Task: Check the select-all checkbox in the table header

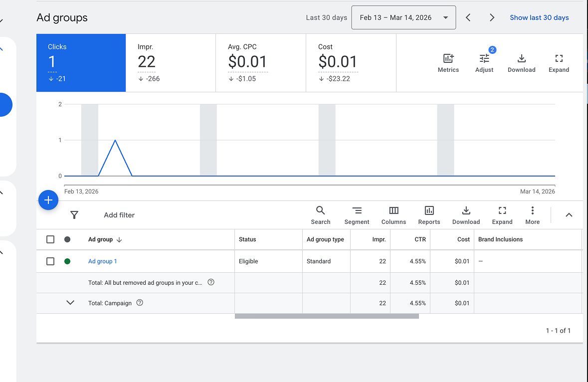Action: [x=50, y=239]
